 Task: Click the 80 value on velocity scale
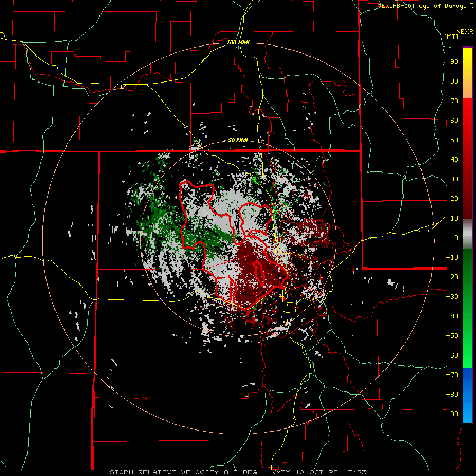[x=454, y=81]
